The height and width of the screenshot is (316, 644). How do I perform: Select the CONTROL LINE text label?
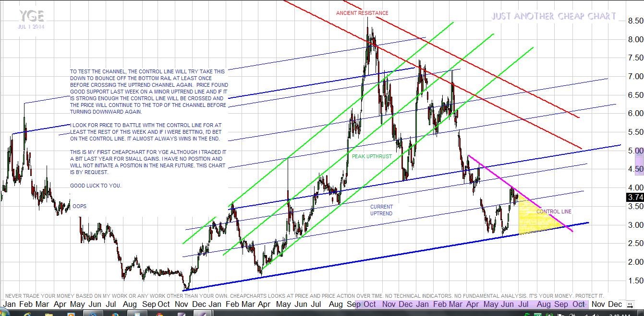[554, 211]
